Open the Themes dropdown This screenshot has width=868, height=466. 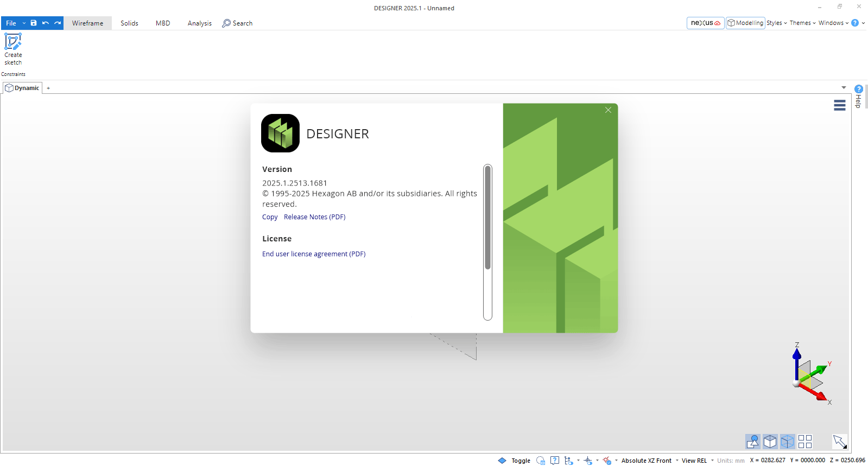coord(802,23)
